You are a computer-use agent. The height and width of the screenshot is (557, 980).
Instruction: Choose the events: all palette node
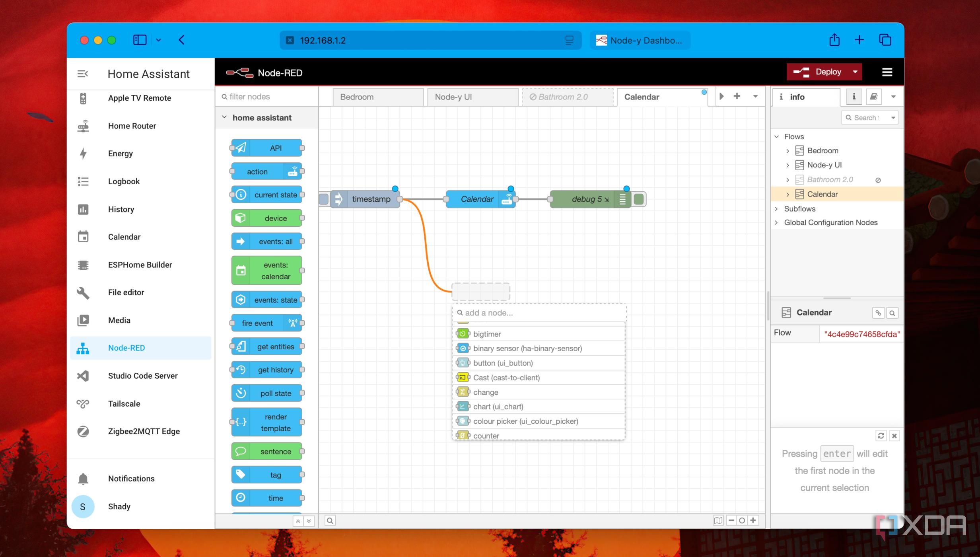[266, 241]
